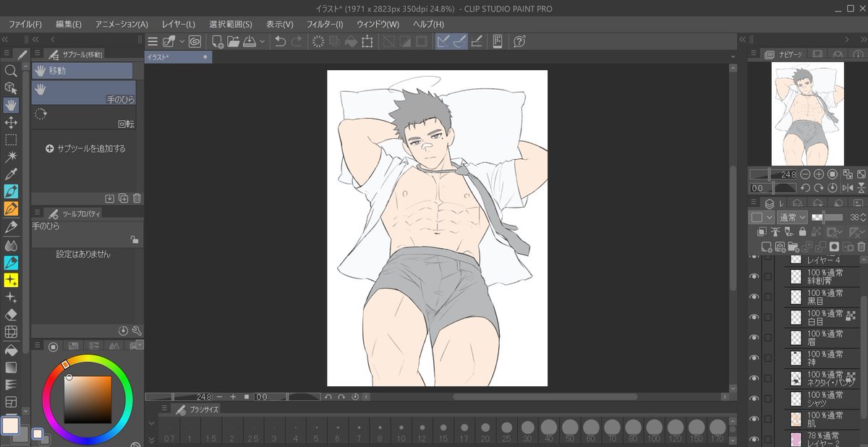Undo the last action

[281, 41]
